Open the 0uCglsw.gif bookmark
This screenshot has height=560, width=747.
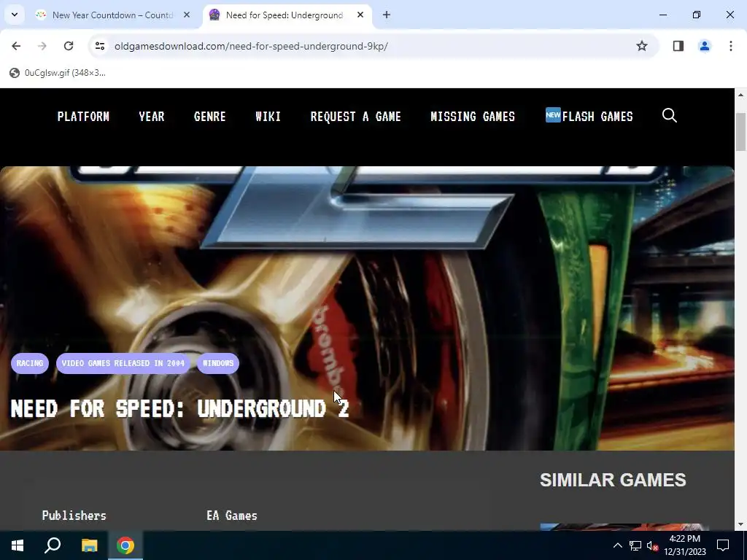pyautogui.click(x=58, y=73)
